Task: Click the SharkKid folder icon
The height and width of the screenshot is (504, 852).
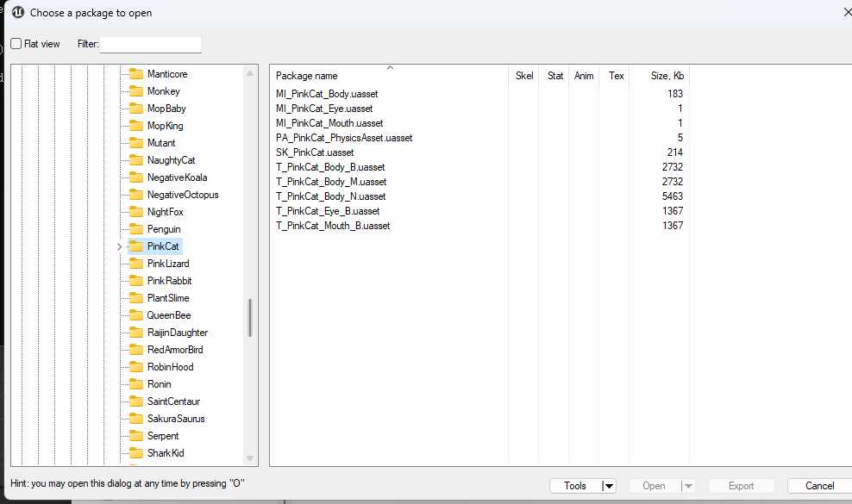Action: (135, 453)
